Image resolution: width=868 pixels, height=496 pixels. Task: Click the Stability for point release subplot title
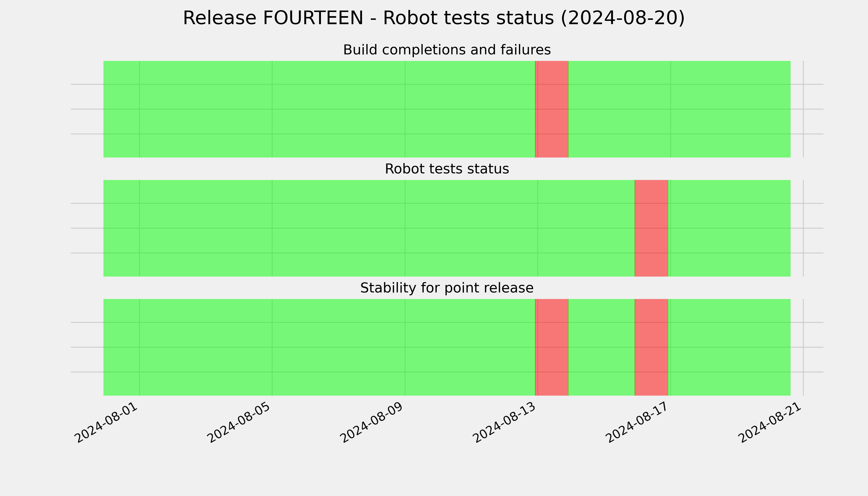447,288
